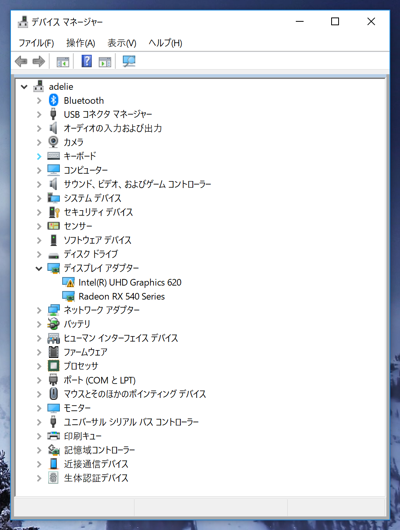Click the action pane toolbar icon
Screen dimensions: 400x530
pyautogui.click(x=104, y=62)
